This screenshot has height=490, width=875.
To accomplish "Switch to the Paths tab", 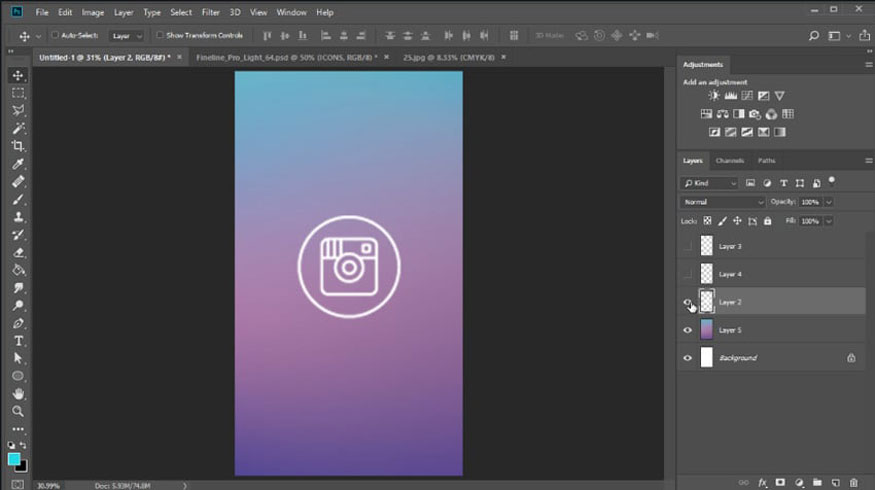I will coord(766,161).
